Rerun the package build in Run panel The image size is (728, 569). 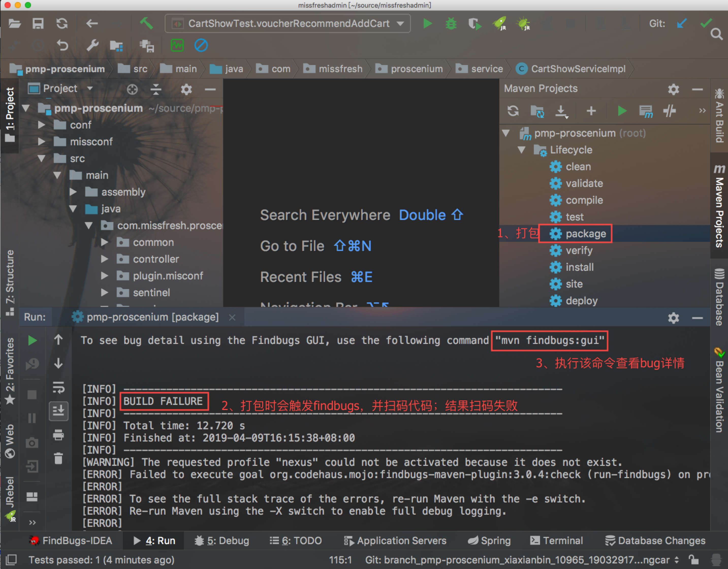[32, 340]
